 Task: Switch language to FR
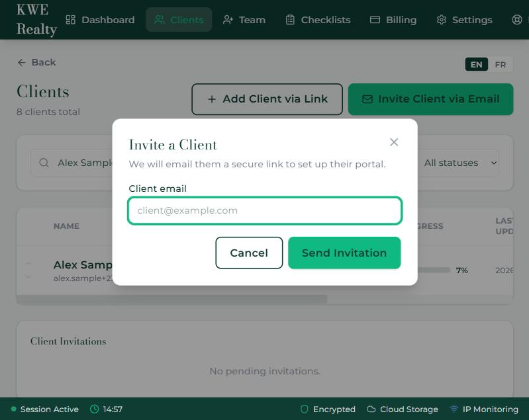tap(501, 64)
